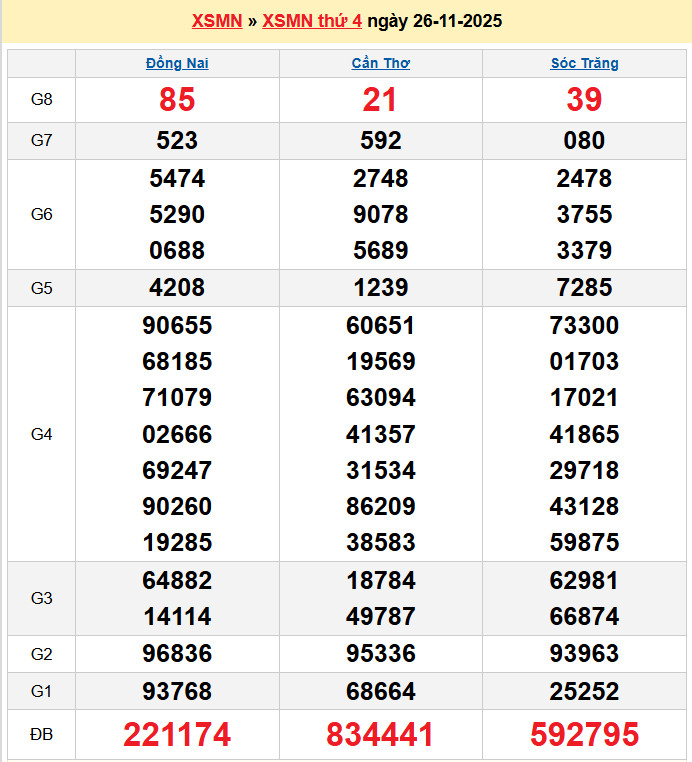Viewport: 692px width, 762px height.
Task: Open the Đồng Nai province link
Action: click(177, 63)
